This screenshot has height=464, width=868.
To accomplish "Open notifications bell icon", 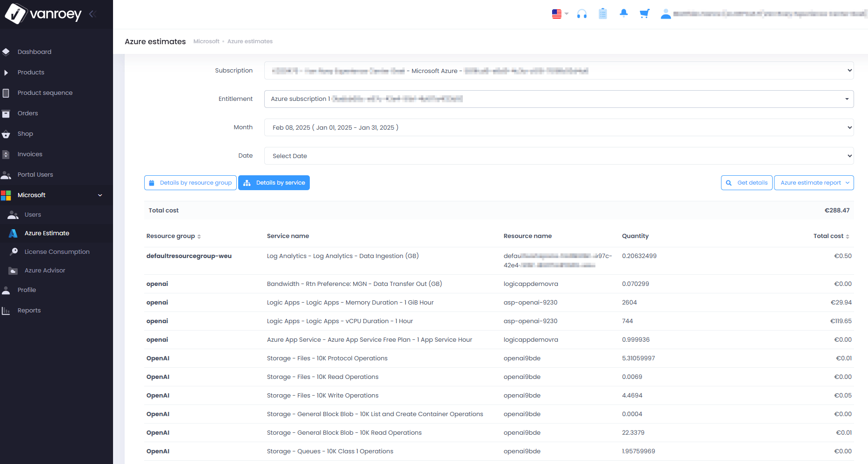I will click(624, 13).
